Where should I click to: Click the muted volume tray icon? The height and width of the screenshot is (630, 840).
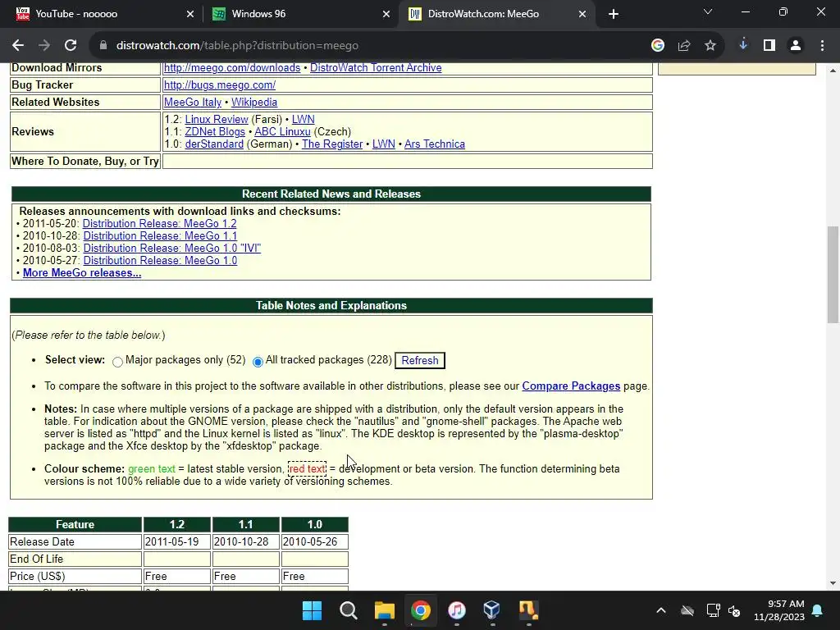click(734, 610)
